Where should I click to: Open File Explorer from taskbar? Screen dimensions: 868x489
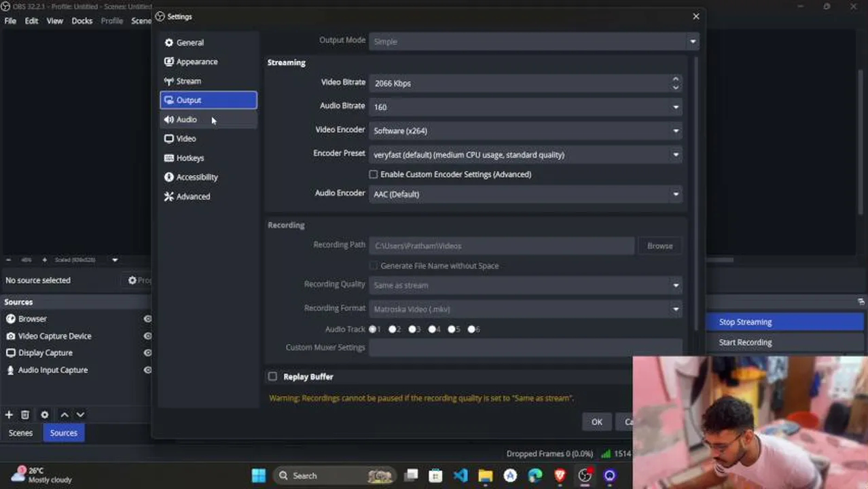click(485, 475)
